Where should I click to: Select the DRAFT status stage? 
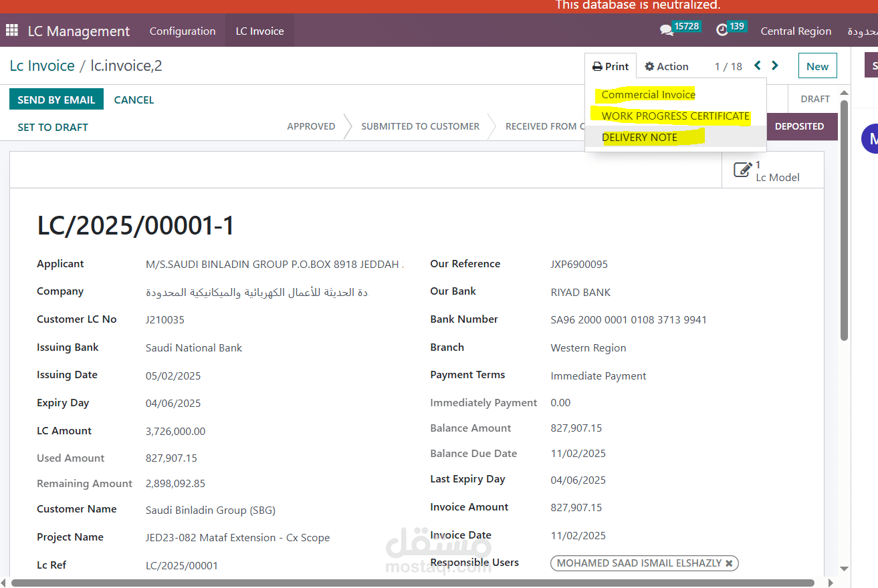click(815, 99)
